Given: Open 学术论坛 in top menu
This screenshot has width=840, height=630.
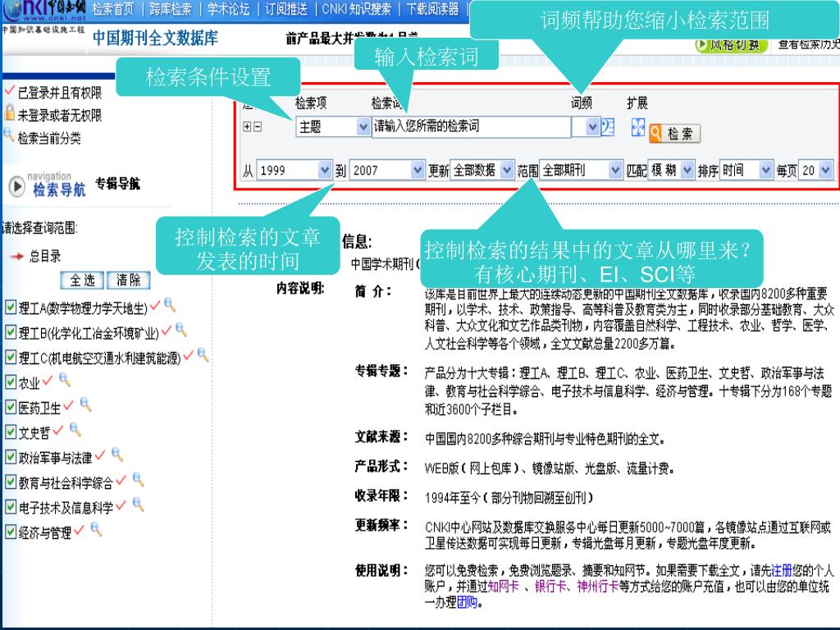Looking at the screenshot, I should coord(228,9).
